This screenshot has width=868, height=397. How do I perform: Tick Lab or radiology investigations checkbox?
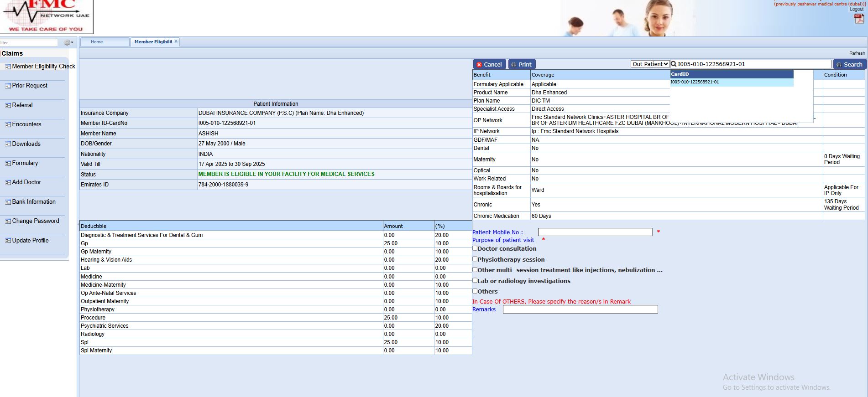(475, 280)
